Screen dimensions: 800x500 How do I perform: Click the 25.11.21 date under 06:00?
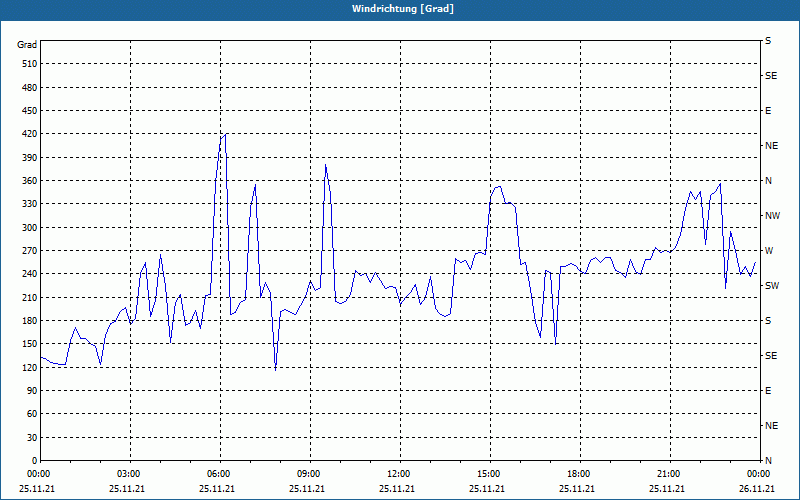click(216, 488)
